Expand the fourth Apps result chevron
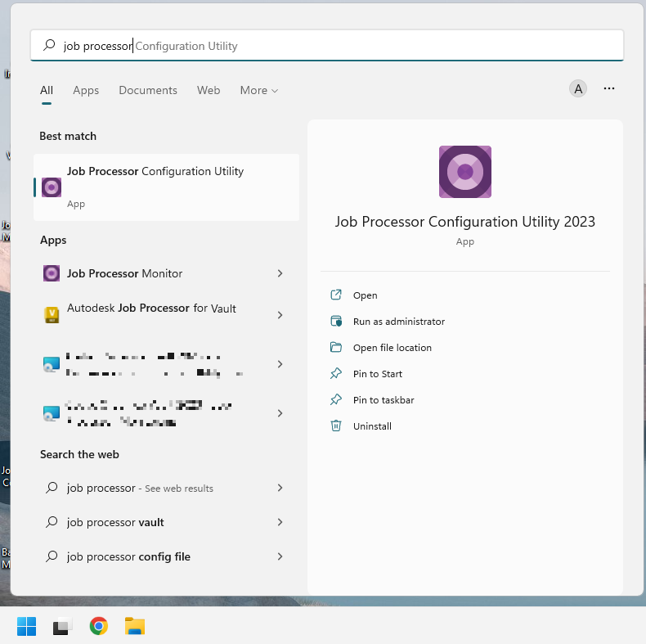The image size is (646, 644). click(280, 413)
